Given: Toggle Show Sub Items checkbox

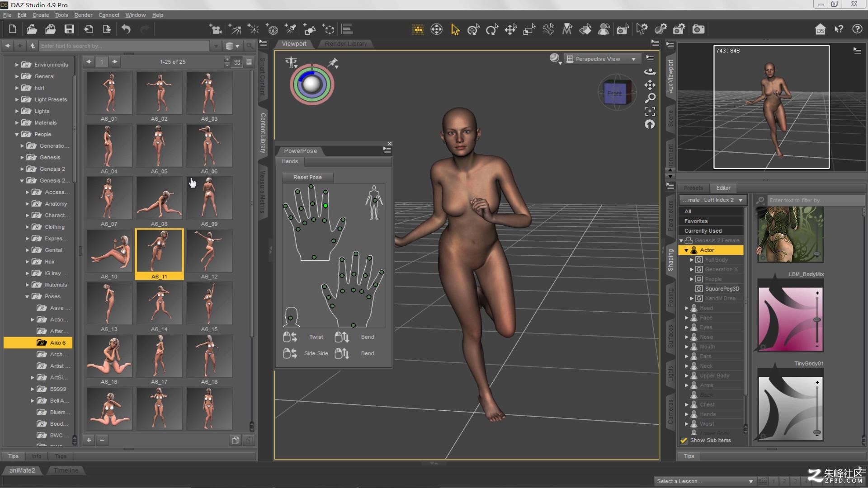Looking at the screenshot, I should tap(684, 441).
